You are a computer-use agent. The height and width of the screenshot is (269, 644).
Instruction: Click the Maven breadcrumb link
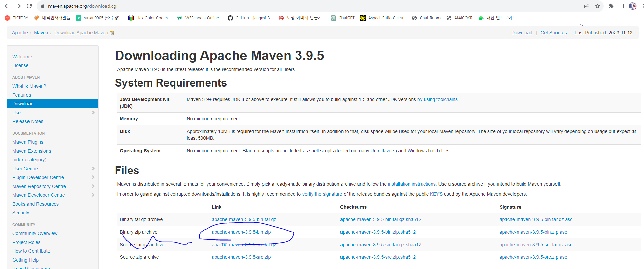(41, 33)
